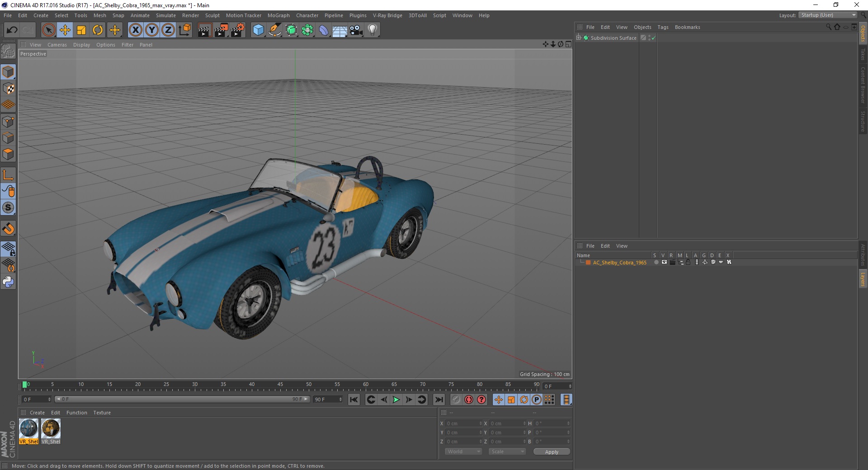Select AC_Shelby_Cobra_1965 layer name
868x470 pixels.
tap(619, 263)
